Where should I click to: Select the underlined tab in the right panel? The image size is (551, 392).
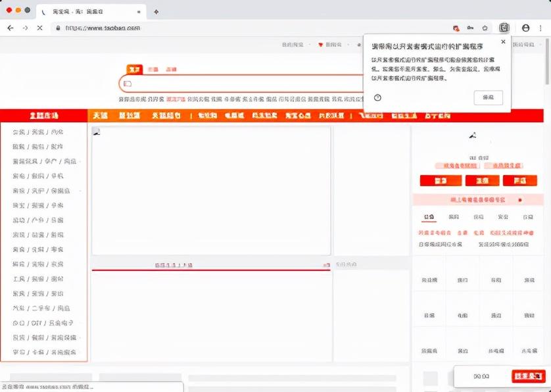[429, 217]
